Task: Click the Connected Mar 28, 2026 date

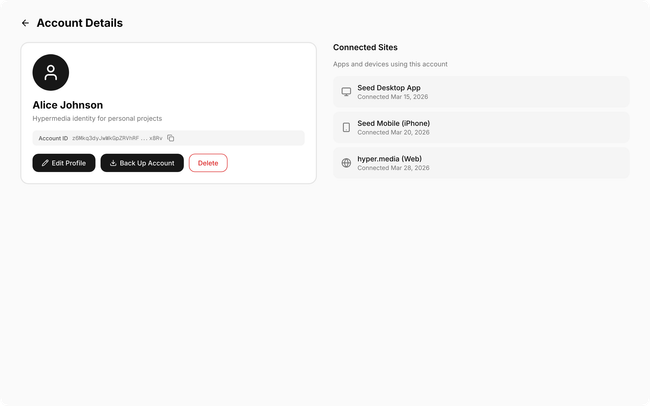Action: 393,168
